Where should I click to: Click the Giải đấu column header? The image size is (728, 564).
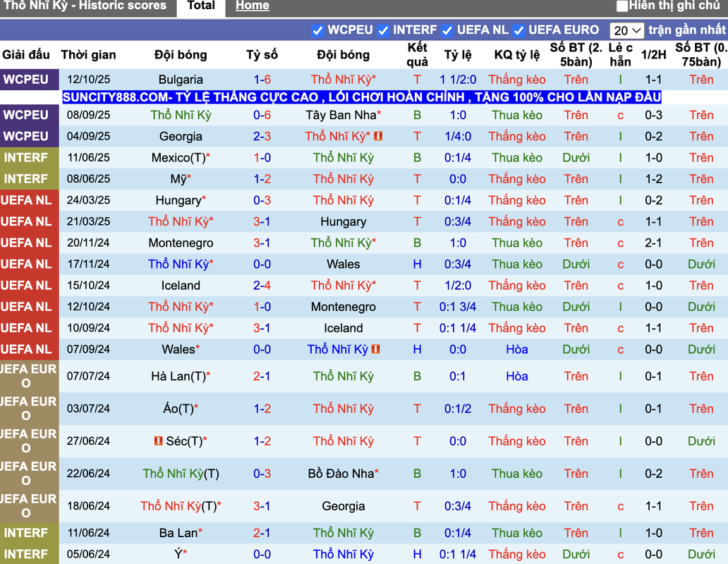[26, 55]
